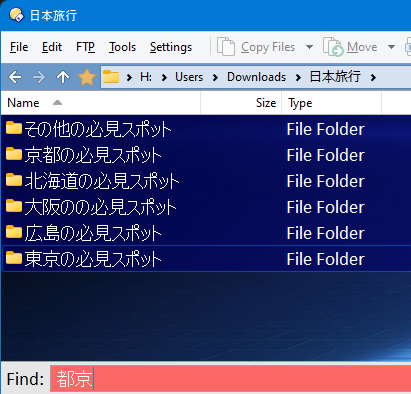Go back with the left arrow
This screenshot has width=411, height=394.
(15, 77)
